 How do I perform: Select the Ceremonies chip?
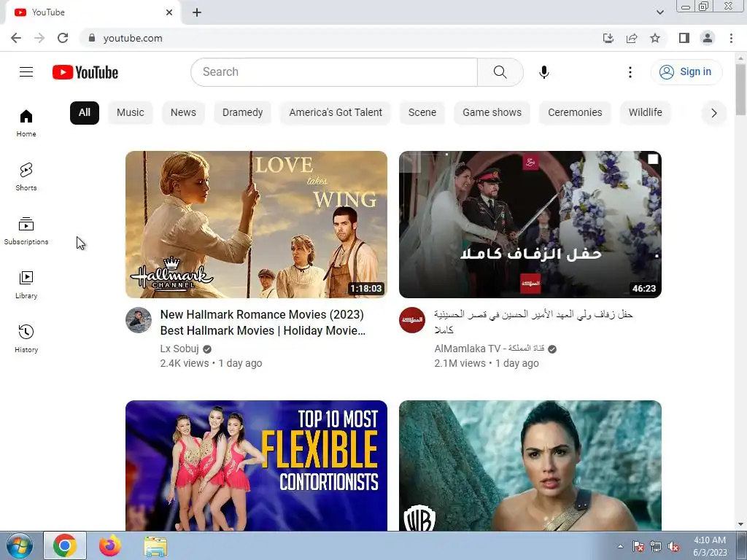tap(575, 113)
